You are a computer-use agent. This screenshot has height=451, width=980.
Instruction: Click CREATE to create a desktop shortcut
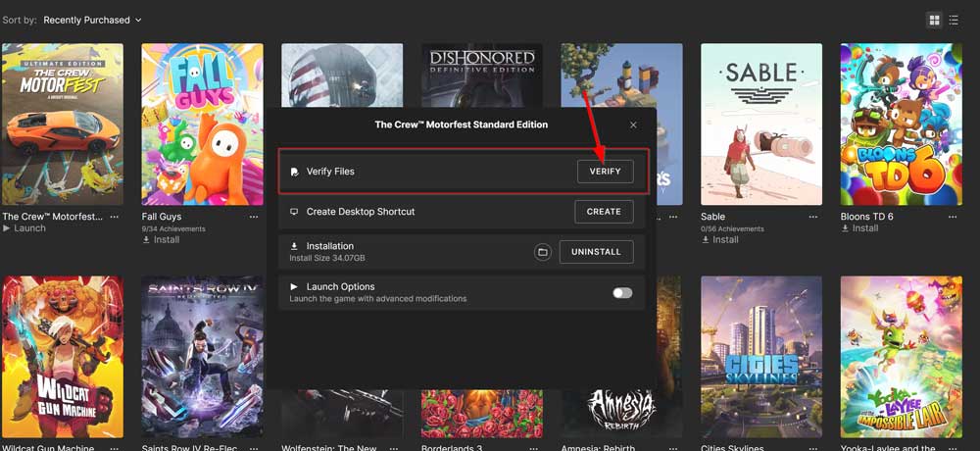[604, 212]
